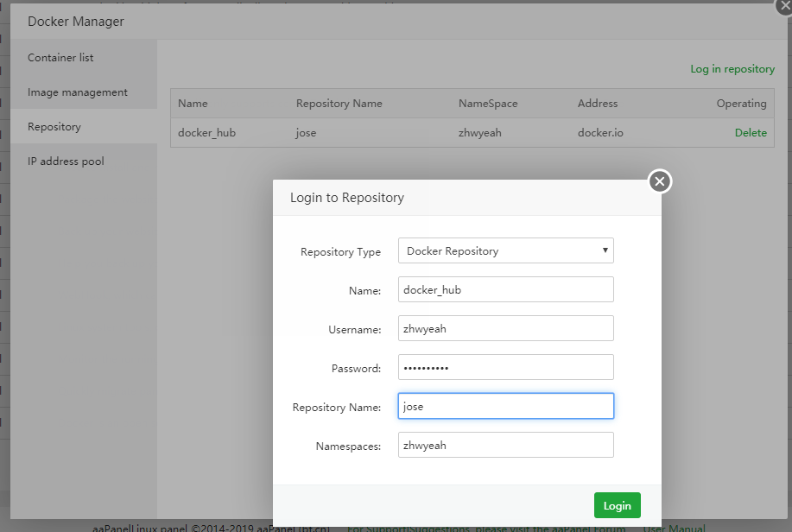
Task: Open the User Manual link
Action: pyautogui.click(x=673, y=528)
